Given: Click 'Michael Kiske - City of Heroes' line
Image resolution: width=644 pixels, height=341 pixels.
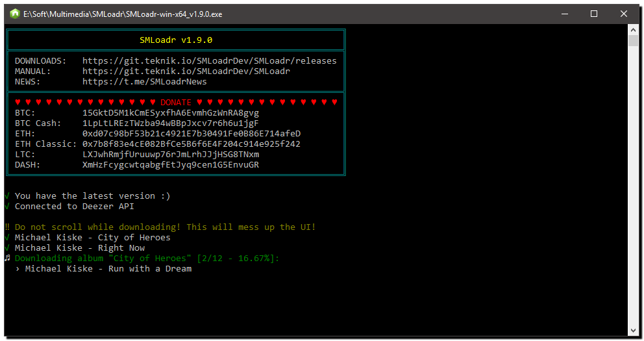Looking at the screenshot, I should pos(92,238).
